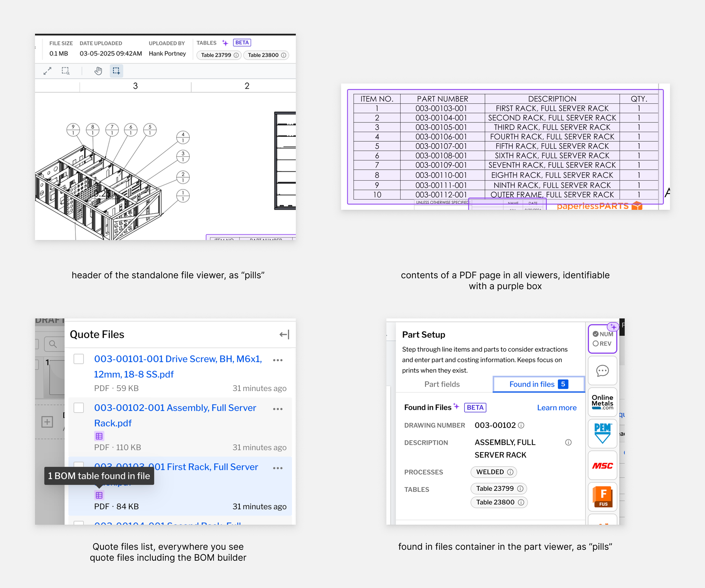705x588 pixels.
Task: Select the NUM option in sidebar
Action: (603, 334)
